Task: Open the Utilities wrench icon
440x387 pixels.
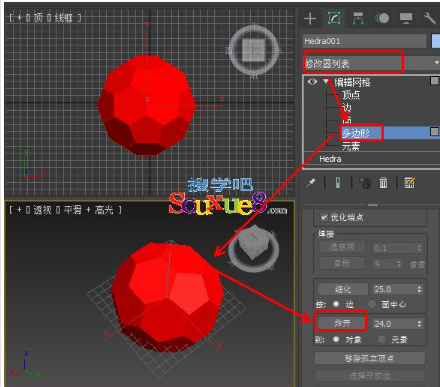Action: tap(430, 18)
